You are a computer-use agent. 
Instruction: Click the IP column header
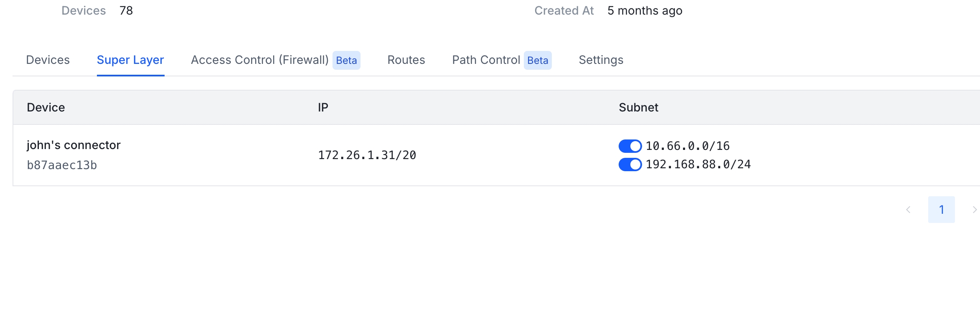(323, 108)
